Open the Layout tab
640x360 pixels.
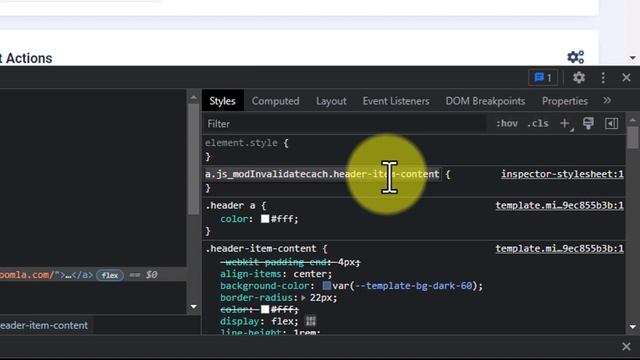pos(331,101)
